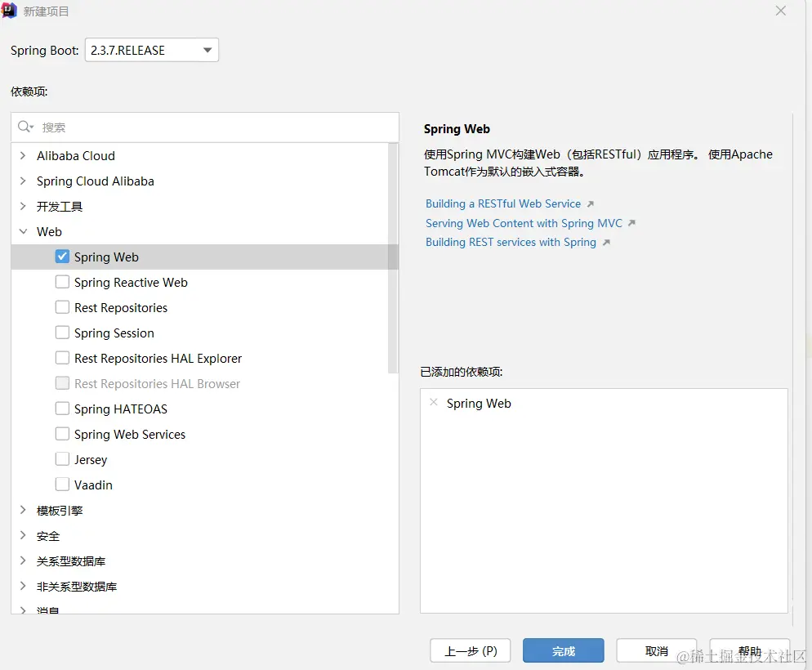
Task: Expand the Alibaba Cloud category
Action: click(x=23, y=155)
